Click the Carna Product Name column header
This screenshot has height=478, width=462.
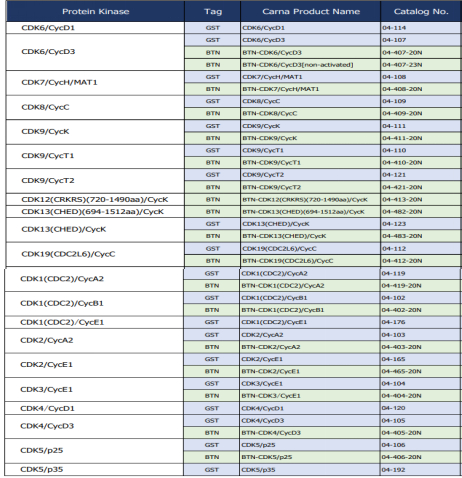tap(311, 11)
